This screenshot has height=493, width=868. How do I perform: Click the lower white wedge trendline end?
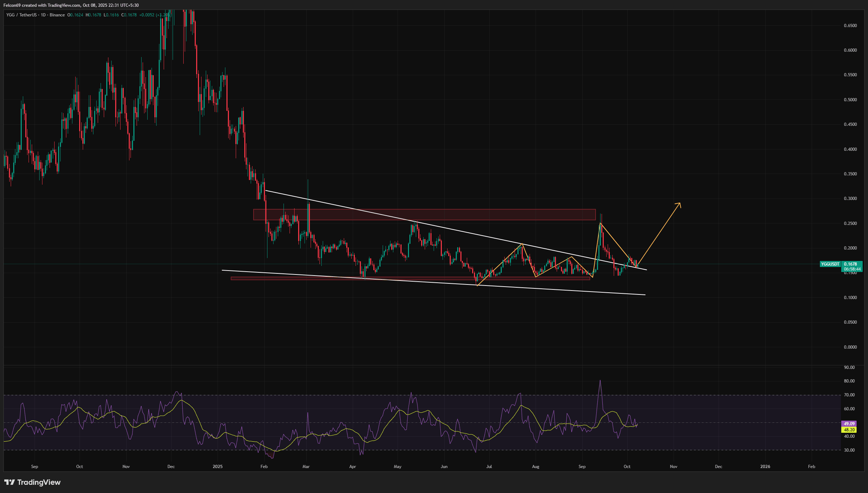pyautogui.click(x=644, y=295)
